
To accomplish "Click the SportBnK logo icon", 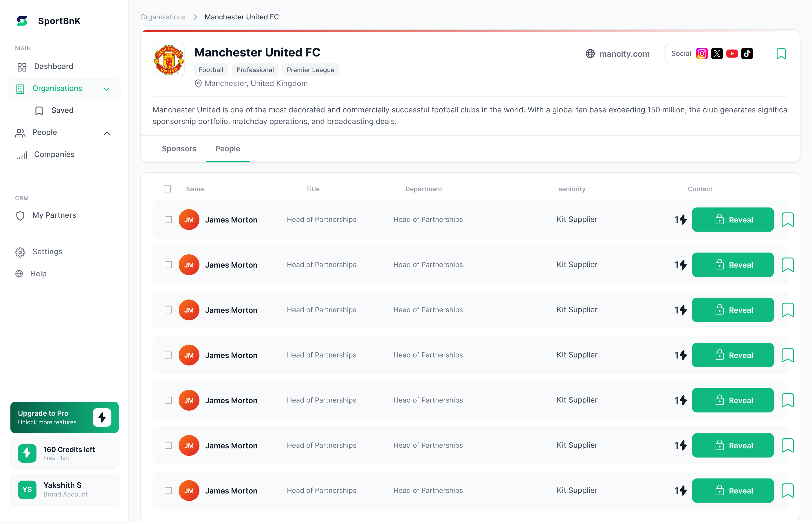I will pyautogui.click(x=22, y=21).
